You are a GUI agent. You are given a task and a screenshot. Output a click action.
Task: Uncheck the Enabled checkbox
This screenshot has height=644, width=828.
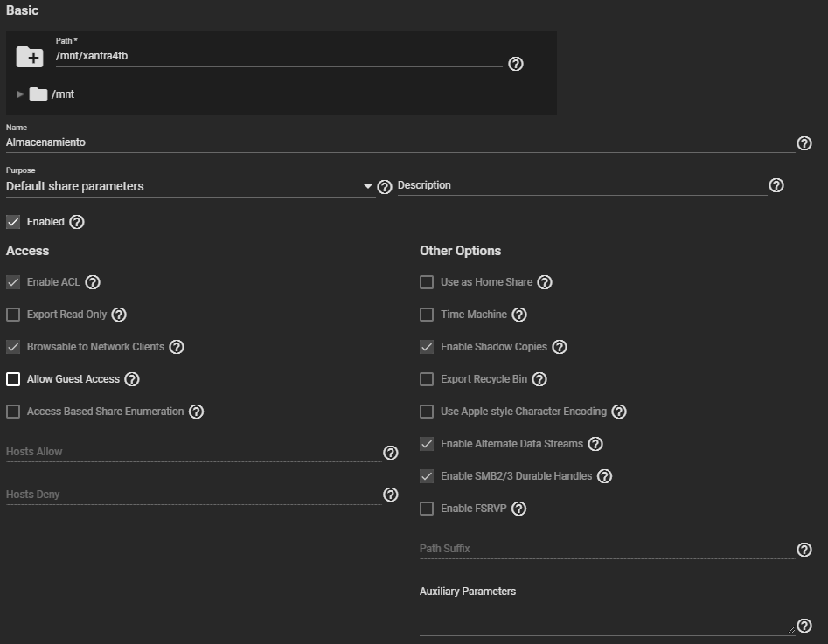point(13,222)
